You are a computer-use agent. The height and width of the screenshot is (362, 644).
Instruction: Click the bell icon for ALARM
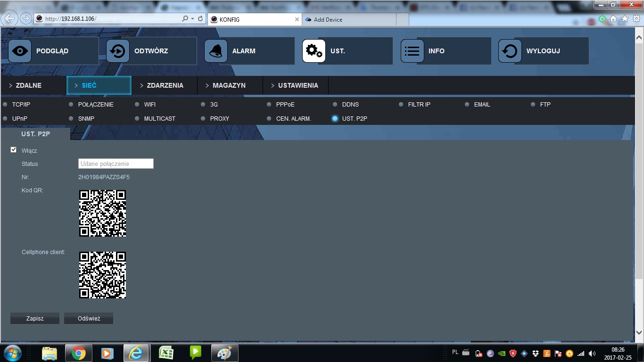(x=216, y=51)
